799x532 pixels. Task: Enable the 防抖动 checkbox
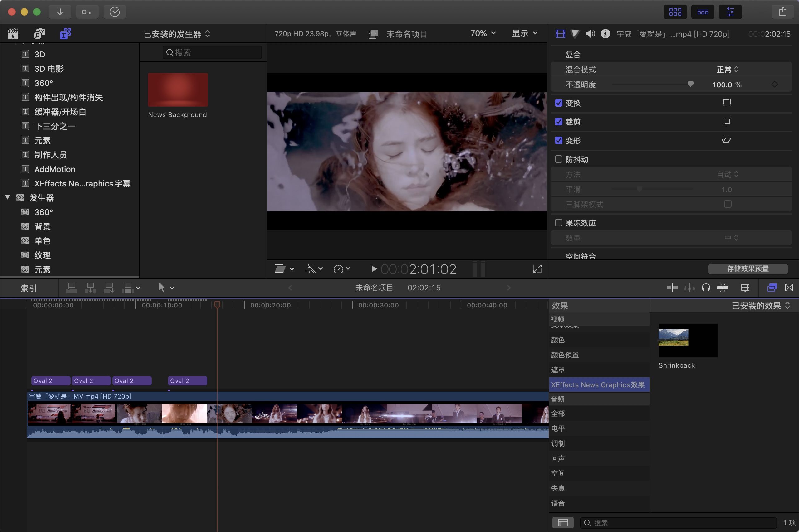(559, 159)
